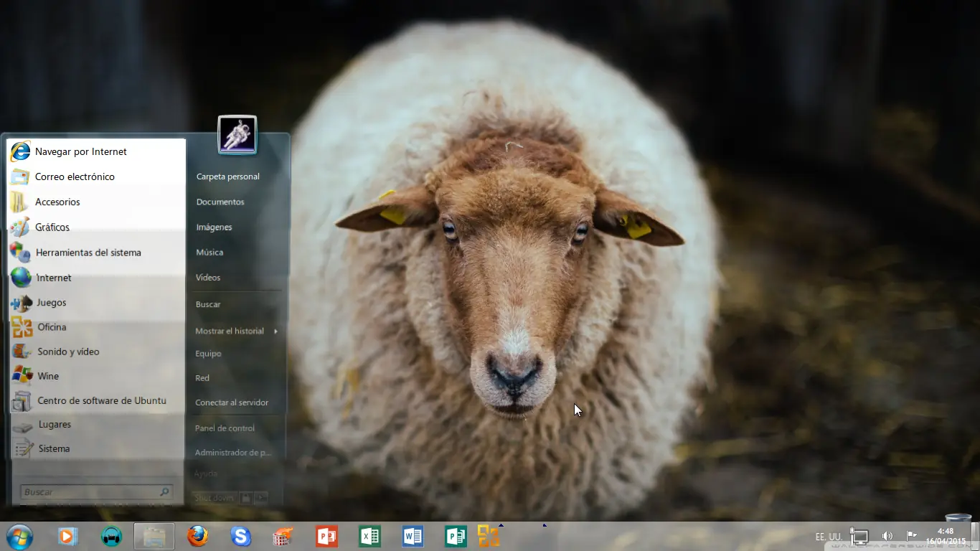The height and width of the screenshot is (551, 980).
Task: Click the Buscar search field
Action: pyautogui.click(x=96, y=492)
